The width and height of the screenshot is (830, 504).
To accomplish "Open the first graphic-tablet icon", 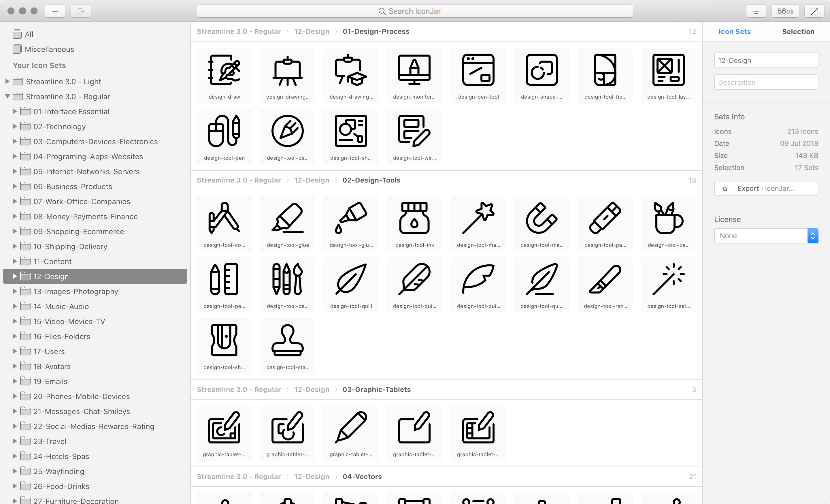I will click(224, 427).
